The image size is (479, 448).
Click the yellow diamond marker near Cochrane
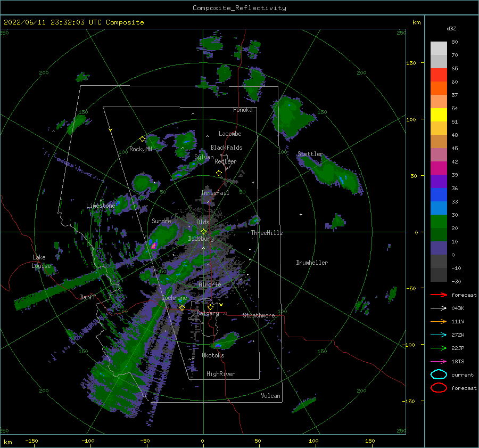click(182, 307)
